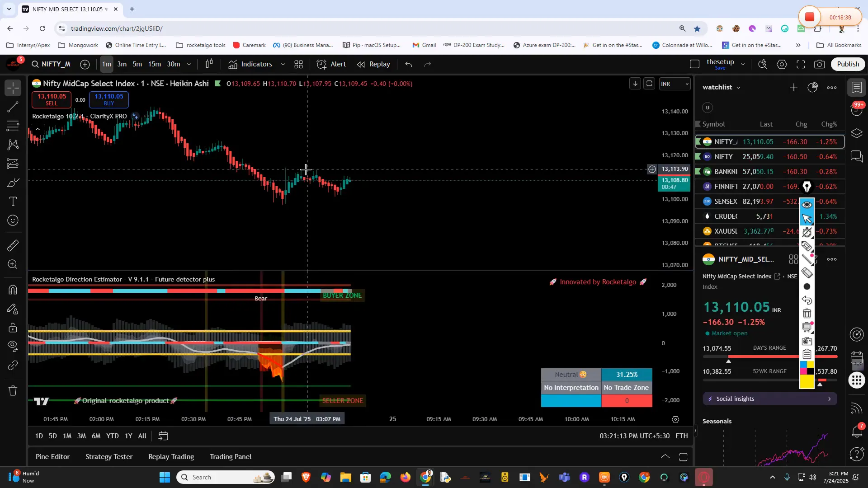Select the XAUUSI watchlist row
Image resolution: width=868 pixels, height=488 pixels.
[769, 231]
